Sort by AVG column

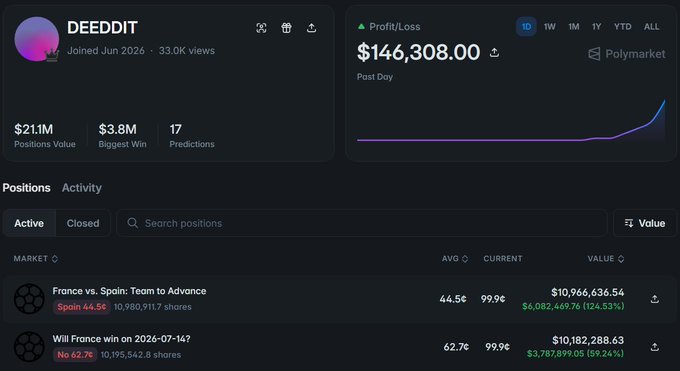[455, 259]
